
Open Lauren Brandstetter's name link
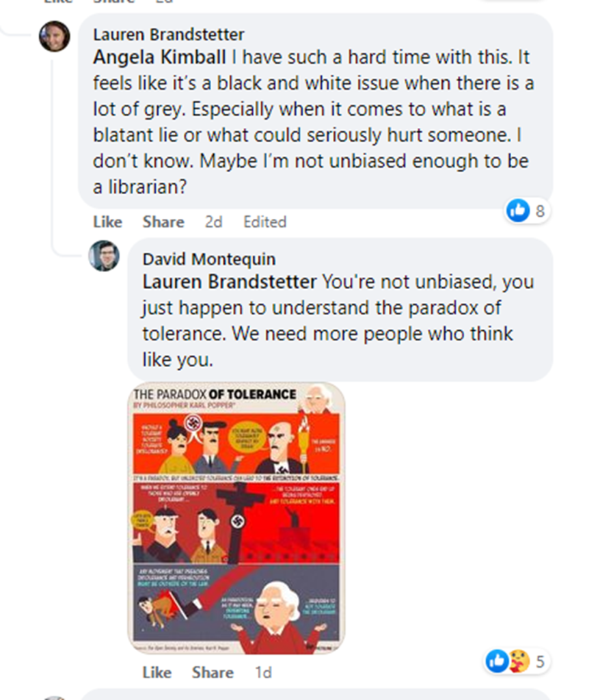pyautogui.click(x=169, y=34)
